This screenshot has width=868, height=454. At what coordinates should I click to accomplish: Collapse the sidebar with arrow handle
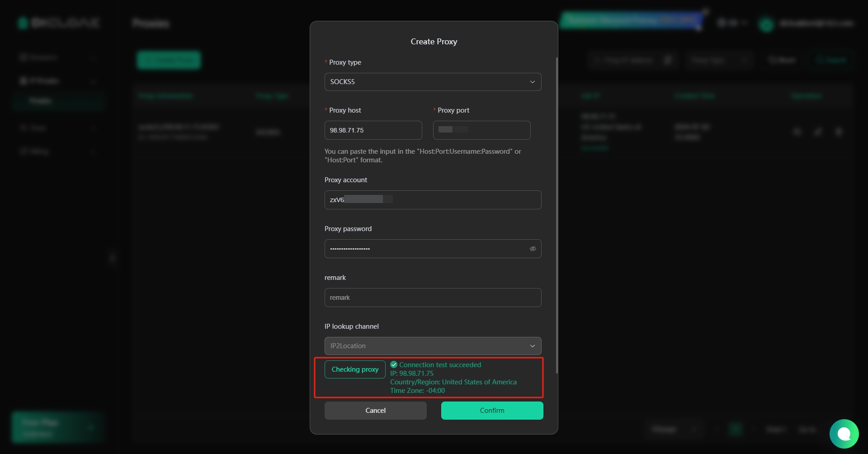[x=113, y=259]
